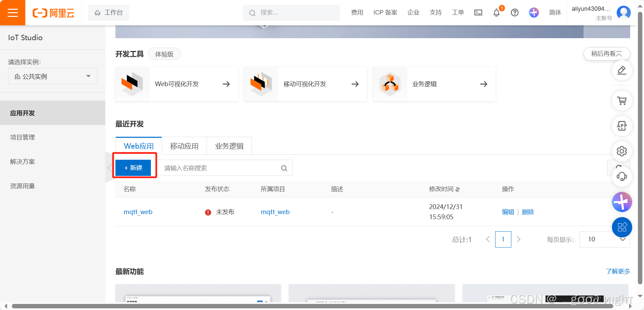Open the 移动可视化开发 card
The image size is (644, 310).
point(305,84)
